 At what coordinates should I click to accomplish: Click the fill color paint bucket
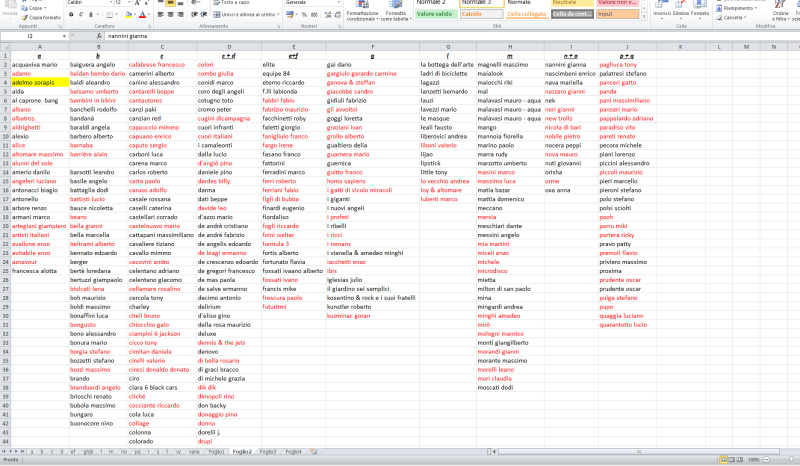129,15
